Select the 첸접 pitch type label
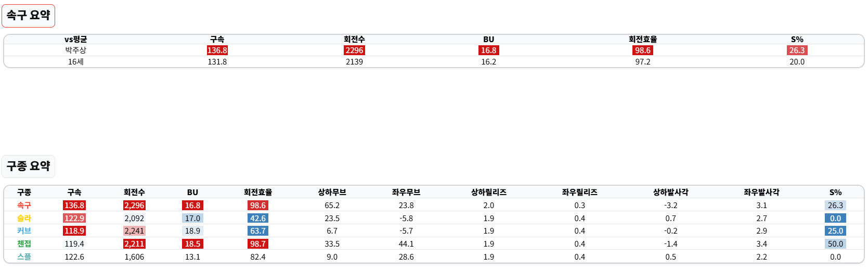This screenshot has height=269, width=868. [24, 244]
